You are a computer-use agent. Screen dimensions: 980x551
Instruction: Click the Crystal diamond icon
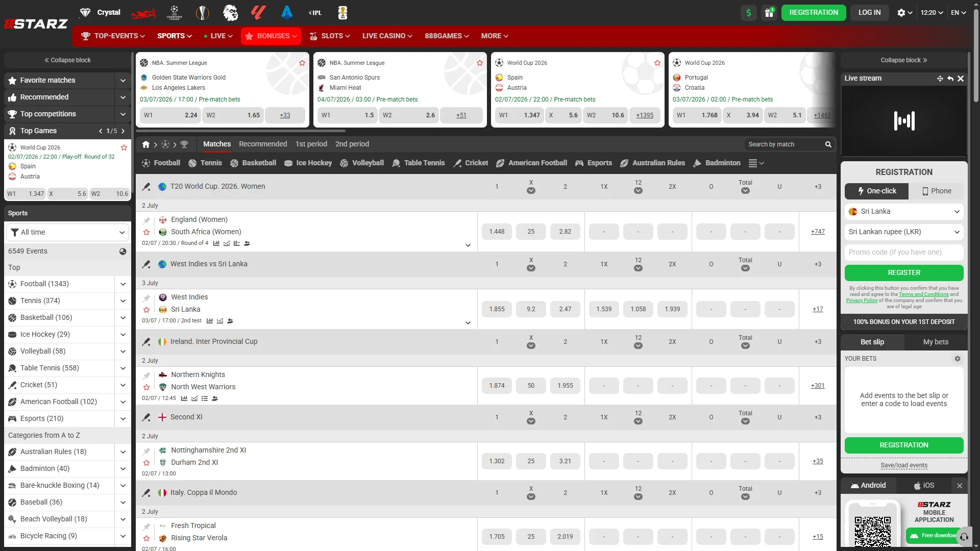85,12
